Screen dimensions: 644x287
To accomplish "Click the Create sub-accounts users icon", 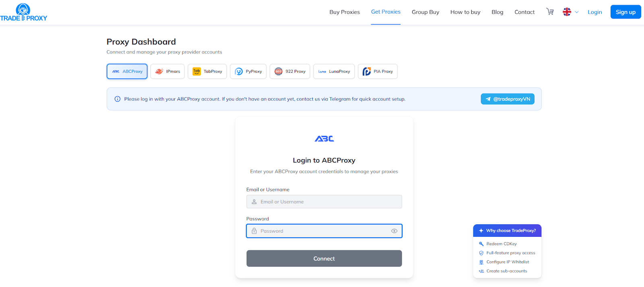I will pos(481,271).
